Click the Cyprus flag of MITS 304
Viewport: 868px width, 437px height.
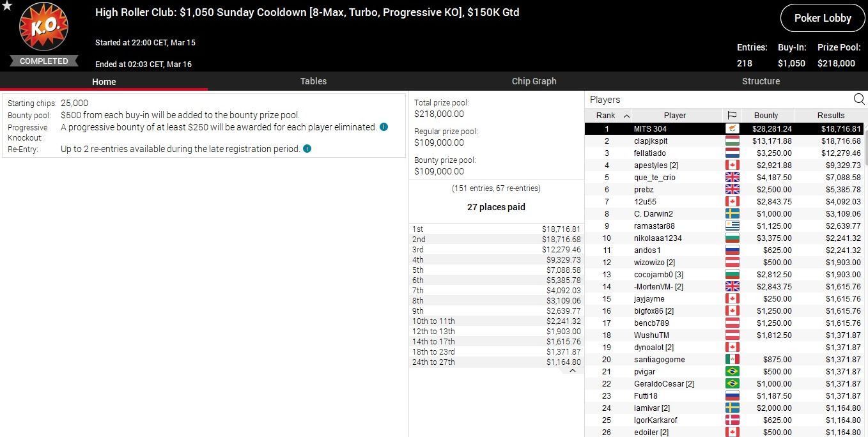click(732, 129)
